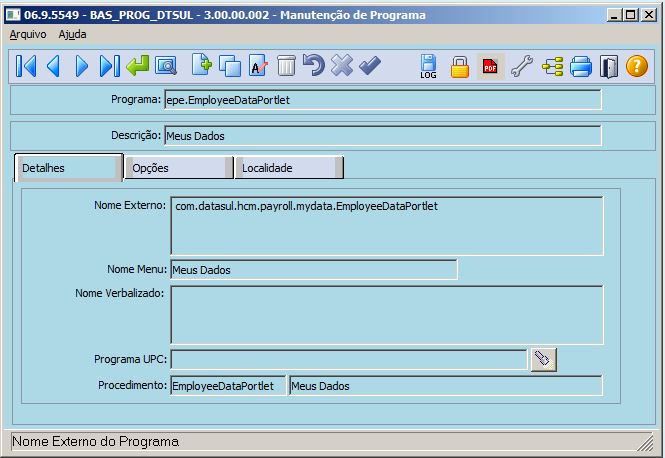Click the Nome Verbalizado text area
The width and height of the screenshot is (665, 458).
(x=387, y=315)
